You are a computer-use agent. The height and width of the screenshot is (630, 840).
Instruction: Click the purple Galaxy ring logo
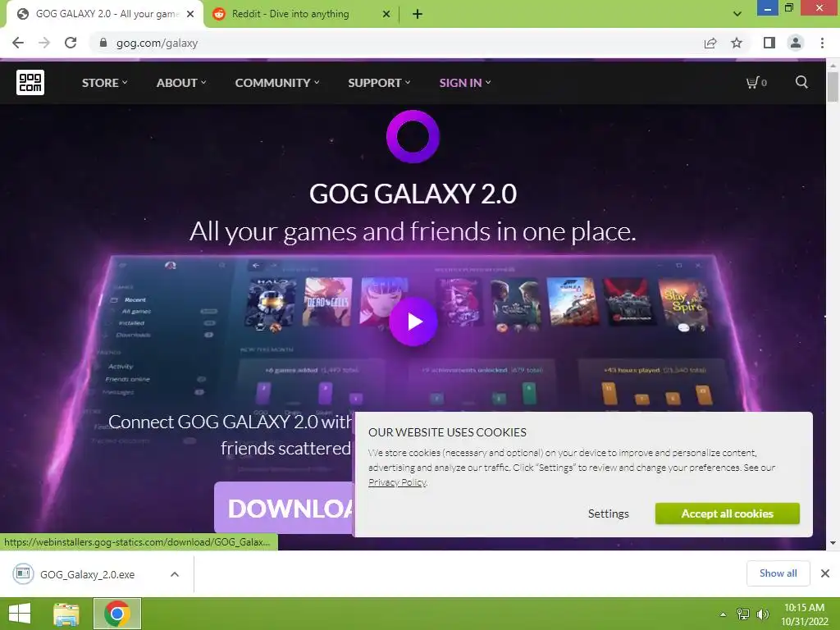[413, 137]
